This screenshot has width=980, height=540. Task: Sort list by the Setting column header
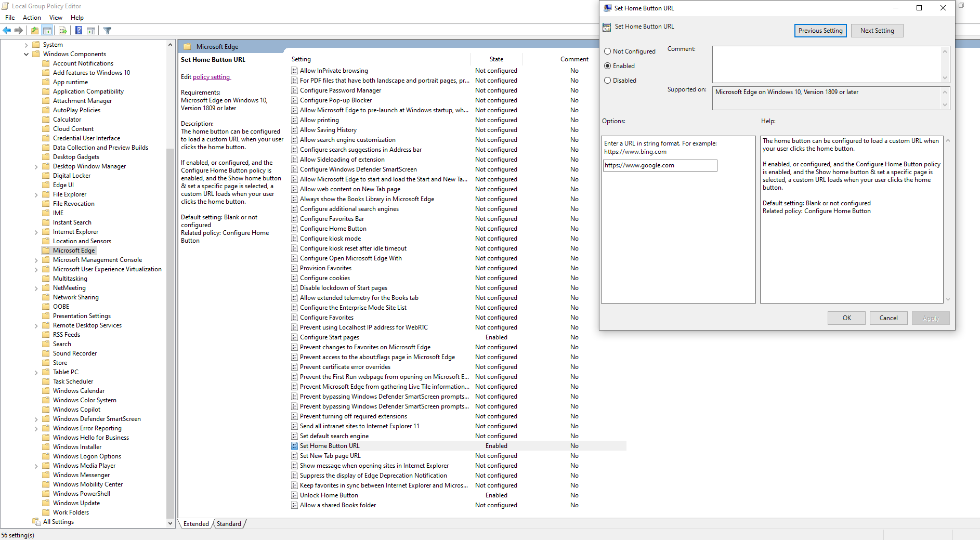380,59
